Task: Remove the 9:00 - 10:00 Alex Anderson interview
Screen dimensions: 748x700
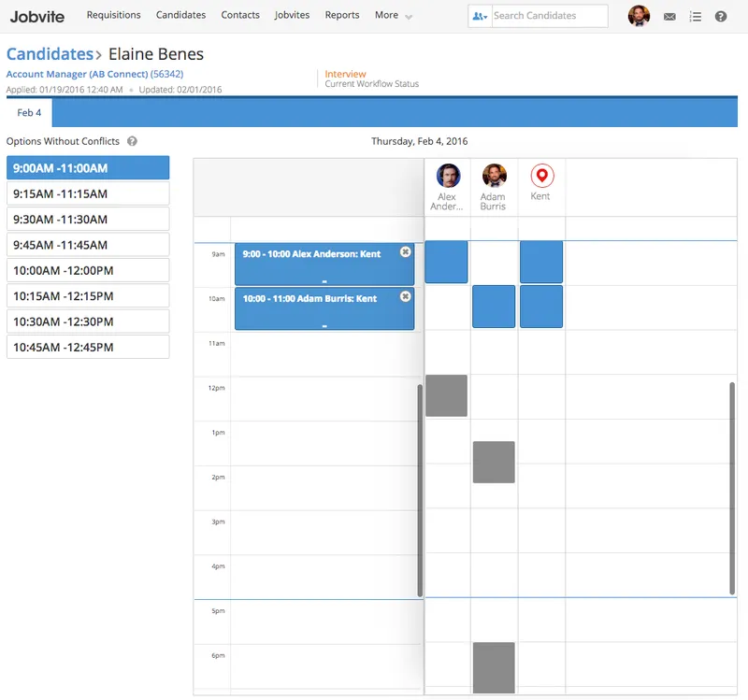Action: click(x=405, y=251)
